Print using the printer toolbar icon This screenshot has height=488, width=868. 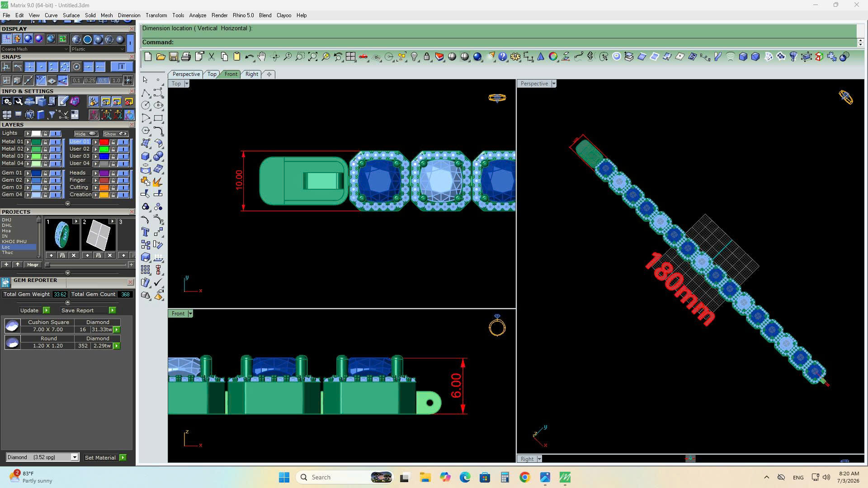[186, 56]
